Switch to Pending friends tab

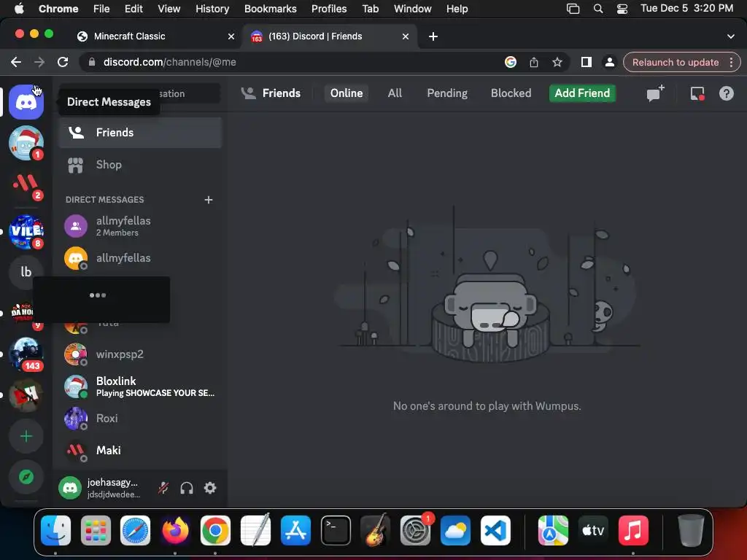coord(447,93)
